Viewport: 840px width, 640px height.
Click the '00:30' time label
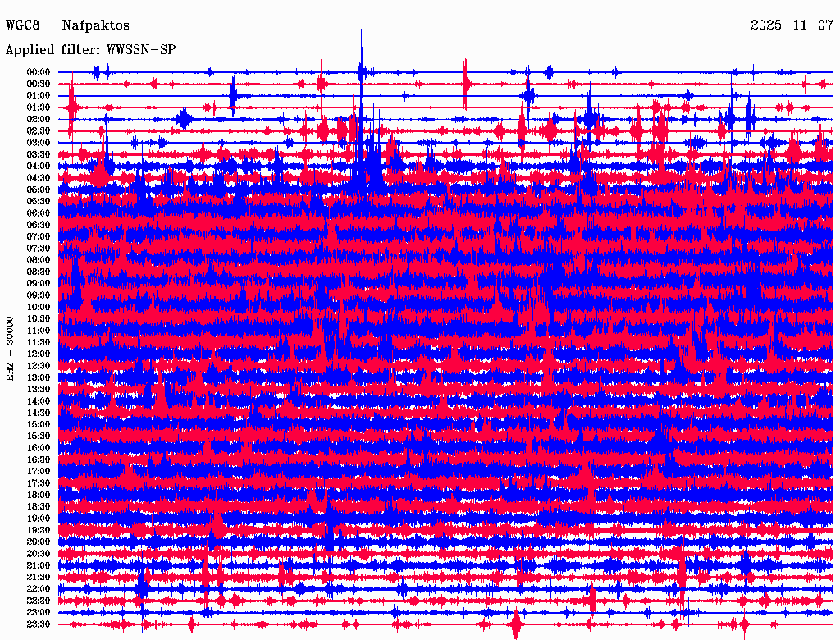tap(39, 85)
